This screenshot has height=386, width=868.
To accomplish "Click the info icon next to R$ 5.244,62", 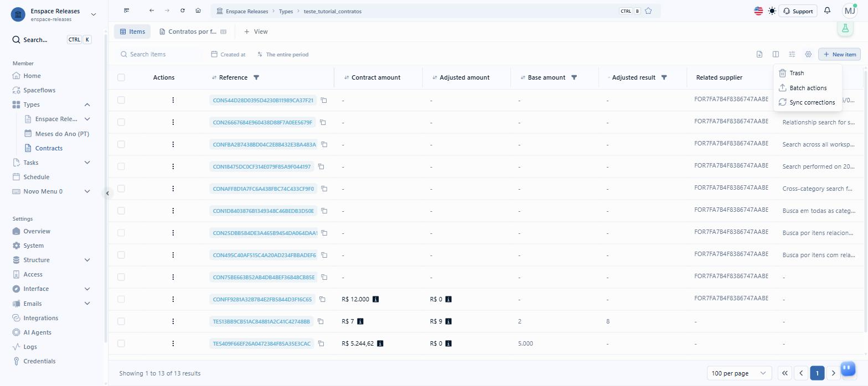I will click(x=380, y=343).
